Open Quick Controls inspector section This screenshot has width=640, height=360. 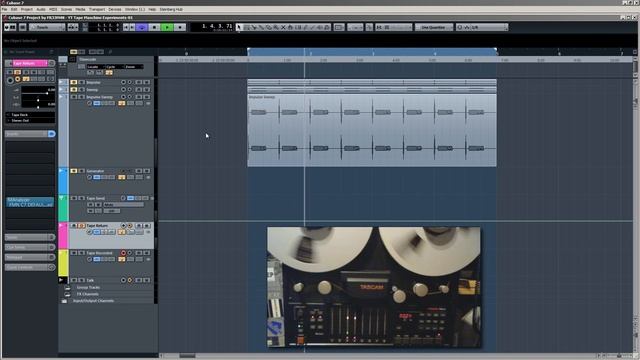pyautogui.click(x=30, y=267)
